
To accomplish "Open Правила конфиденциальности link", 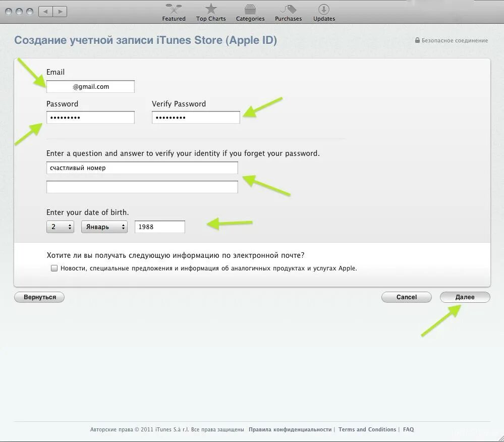I will [x=290, y=429].
